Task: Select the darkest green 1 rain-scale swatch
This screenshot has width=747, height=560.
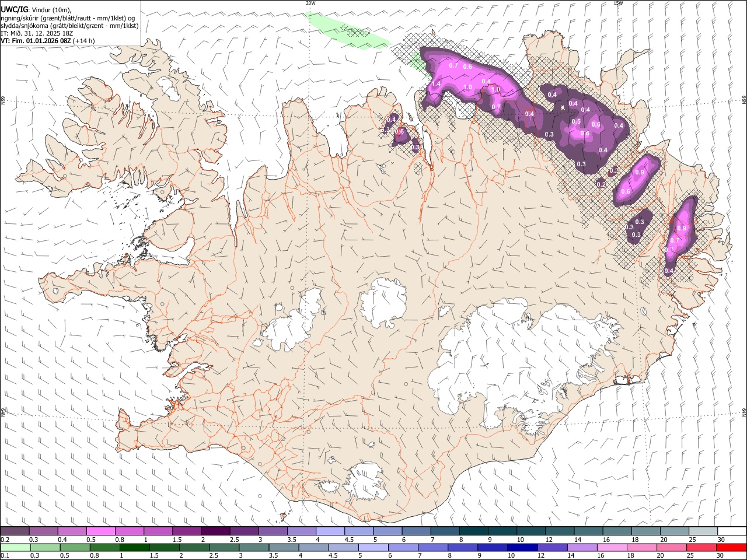Action: click(x=134, y=547)
